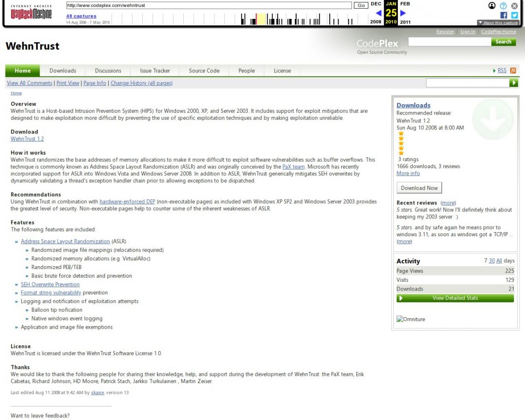Follow the PaX team link

click(293, 167)
